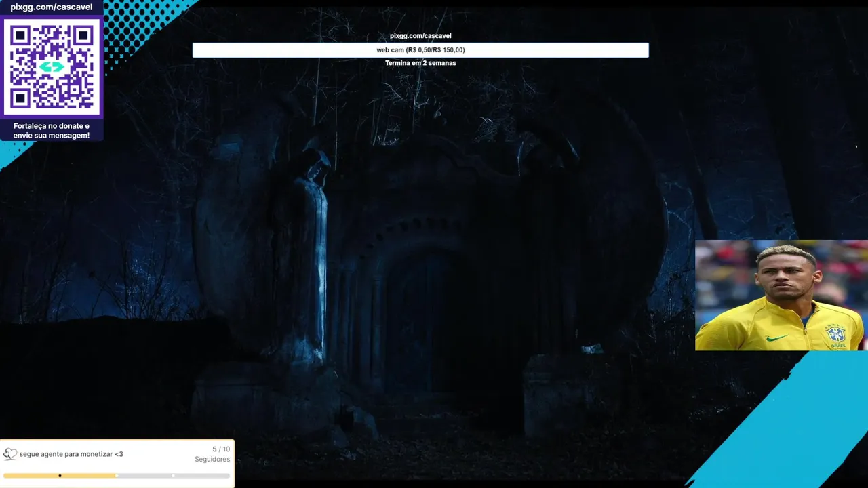Click the green arrows logo inside QR code
Screen dimensions: 868x488
[x=52, y=67]
